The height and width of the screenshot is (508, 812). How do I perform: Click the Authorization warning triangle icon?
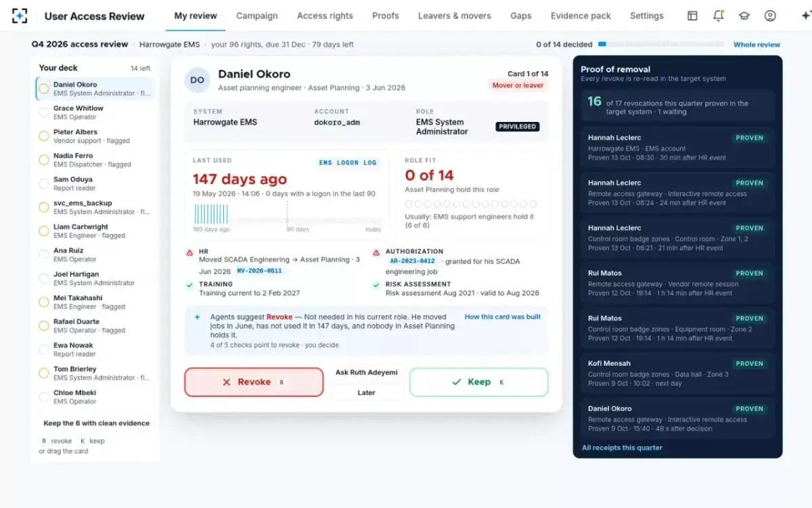click(x=376, y=253)
